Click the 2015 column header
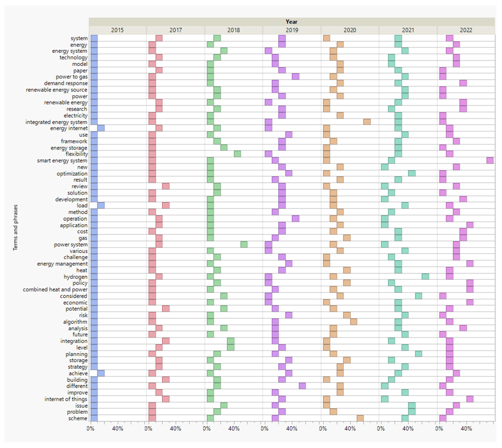 click(117, 30)
